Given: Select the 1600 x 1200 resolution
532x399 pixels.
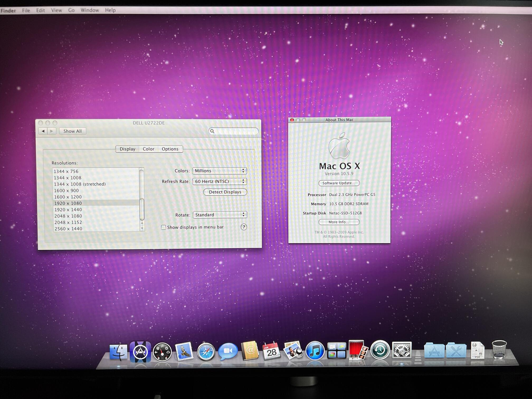Looking at the screenshot, I should click(x=96, y=197).
